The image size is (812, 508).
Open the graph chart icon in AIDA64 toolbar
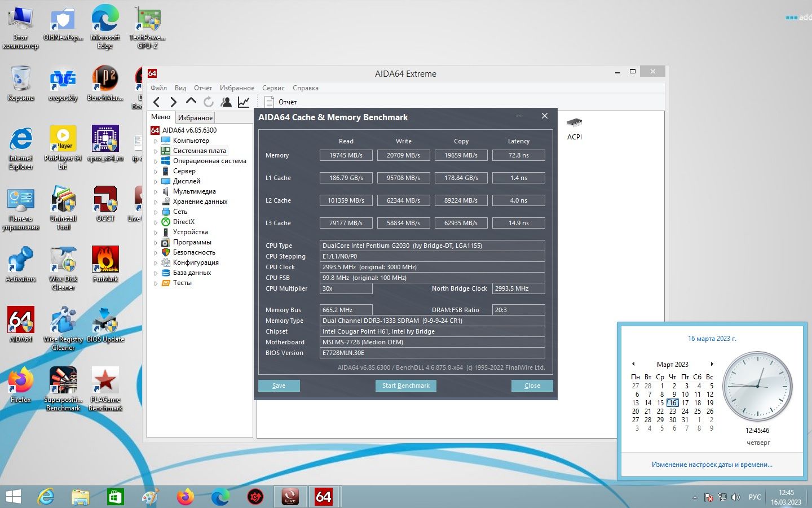pyautogui.click(x=244, y=102)
